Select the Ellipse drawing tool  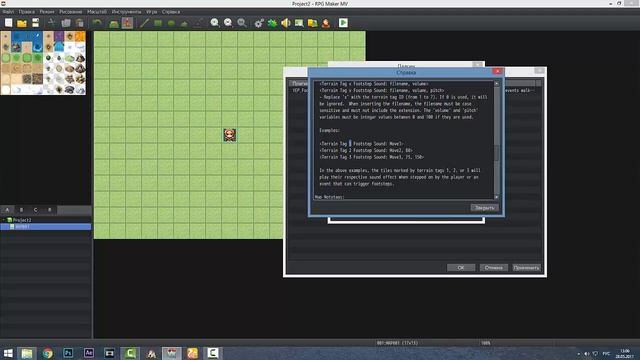pyautogui.click(x=171, y=23)
